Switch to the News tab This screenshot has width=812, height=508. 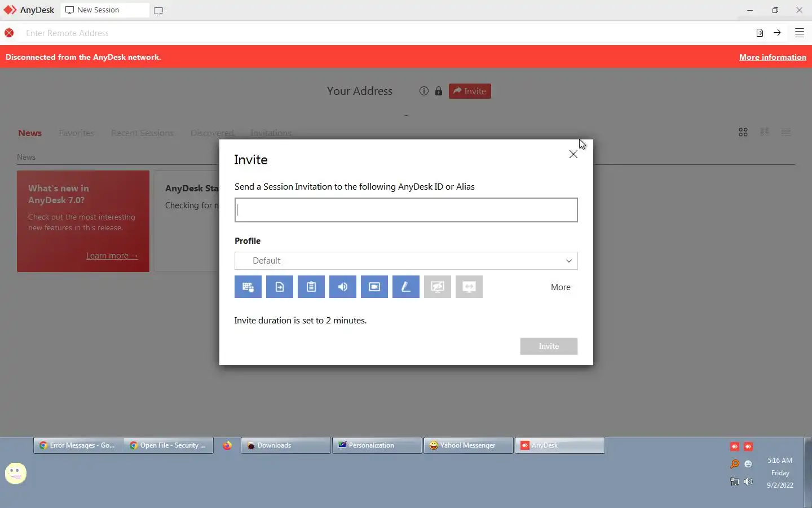tap(30, 133)
